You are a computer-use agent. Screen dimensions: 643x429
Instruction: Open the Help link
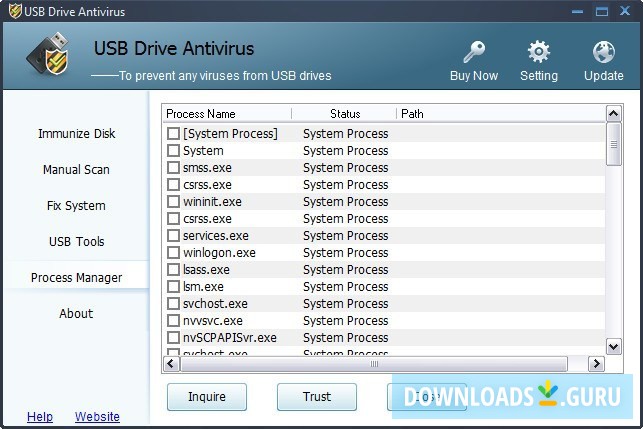pyautogui.click(x=40, y=417)
